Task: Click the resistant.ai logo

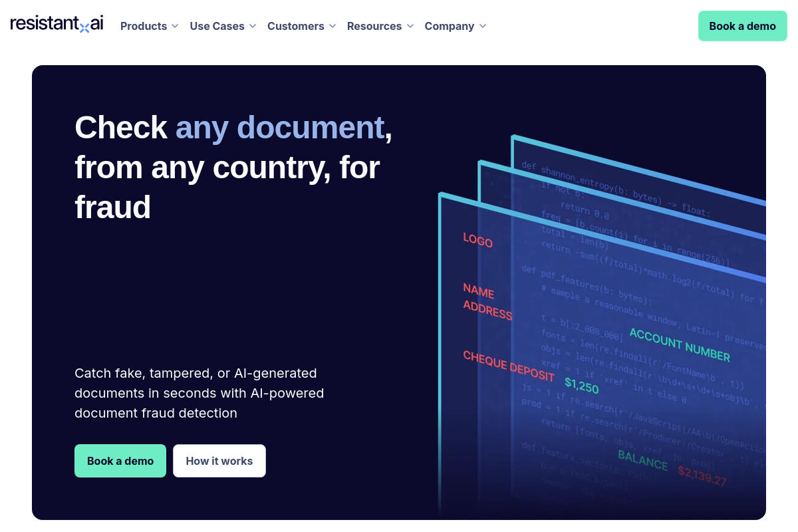Action: coord(57,25)
